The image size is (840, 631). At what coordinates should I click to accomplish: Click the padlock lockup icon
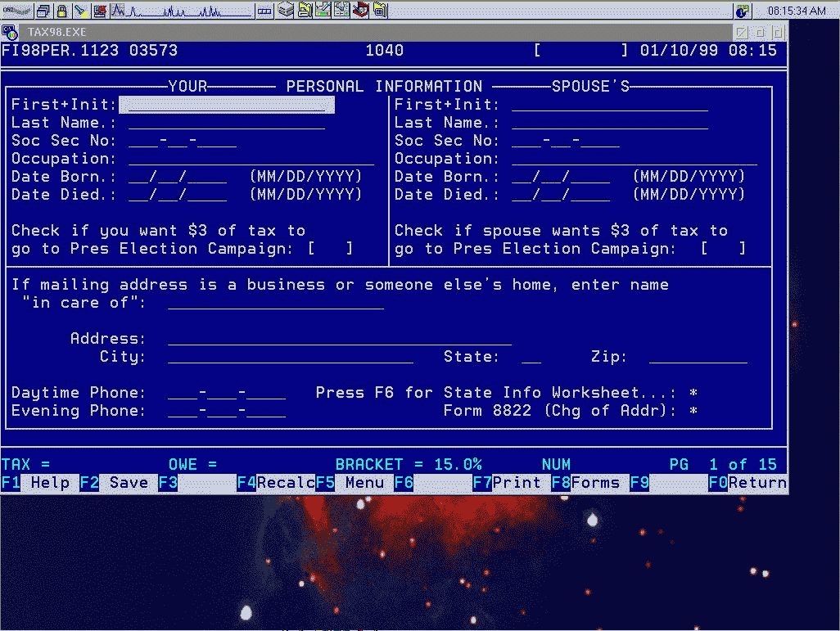[x=61, y=11]
